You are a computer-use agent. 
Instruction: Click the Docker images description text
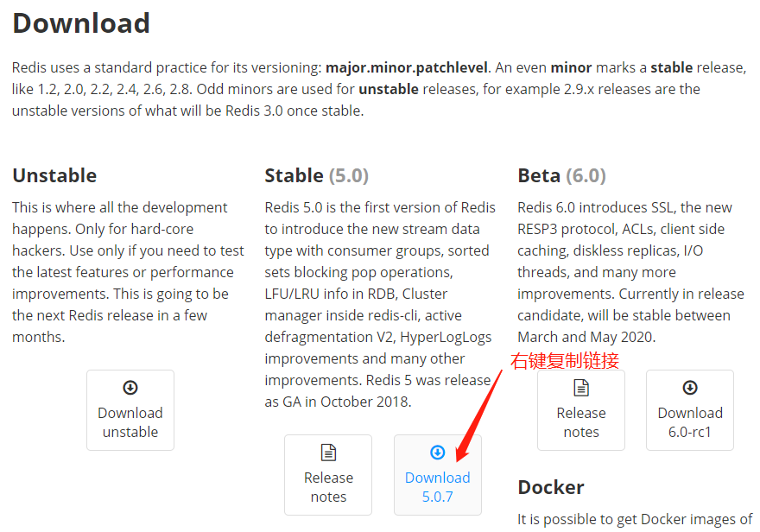point(635,519)
